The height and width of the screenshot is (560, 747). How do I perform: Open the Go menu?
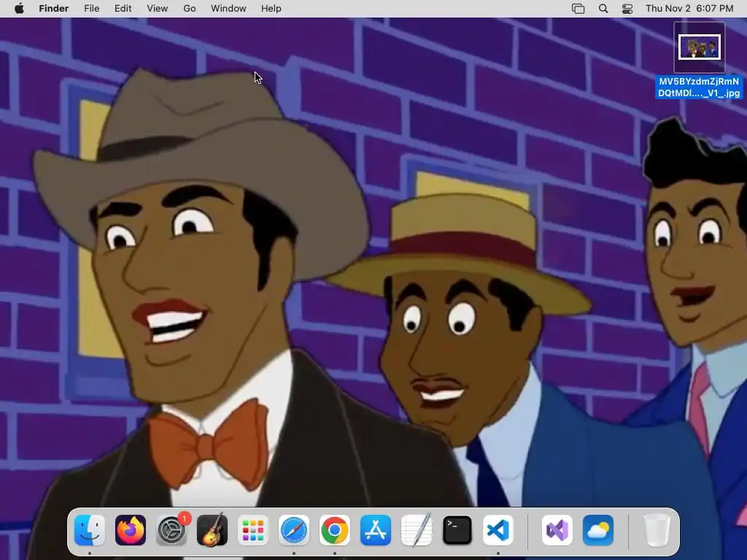(190, 9)
